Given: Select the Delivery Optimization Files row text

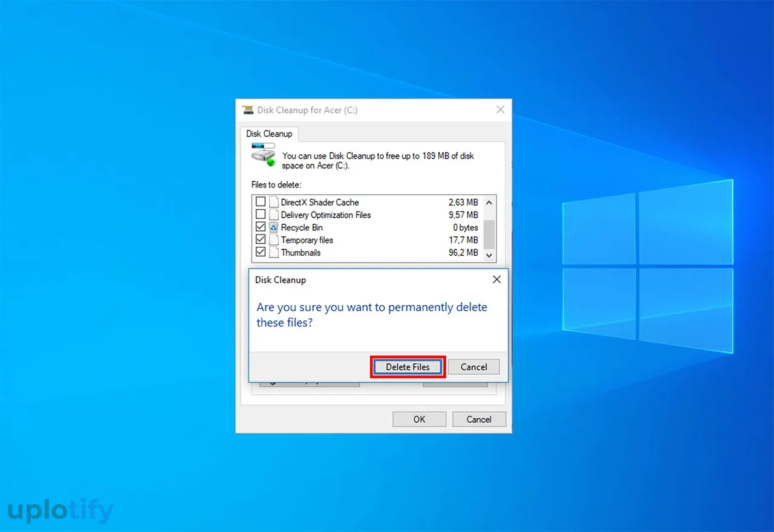Looking at the screenshot, I should pyautogui.click(x=326, y=215).
